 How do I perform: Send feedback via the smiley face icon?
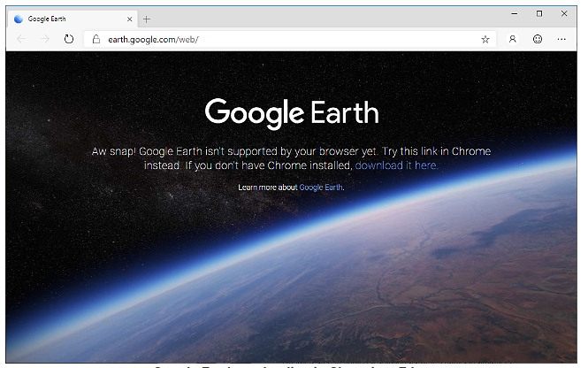[x=538, y=39]
